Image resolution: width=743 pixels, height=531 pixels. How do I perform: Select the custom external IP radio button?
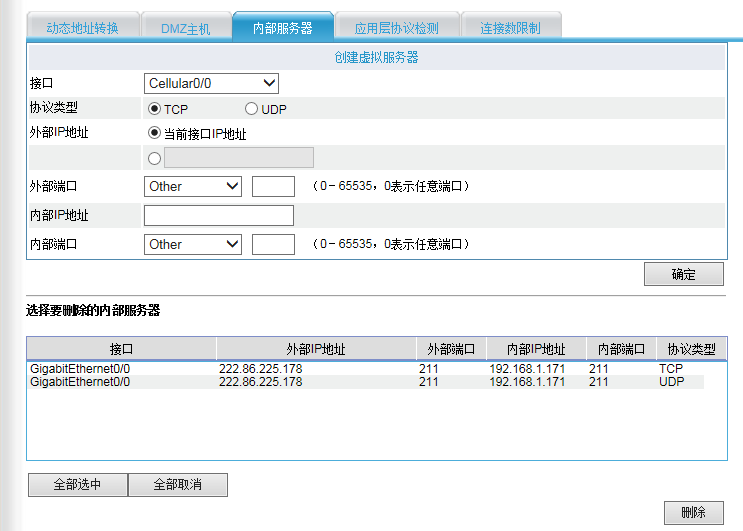pos(154,158)
